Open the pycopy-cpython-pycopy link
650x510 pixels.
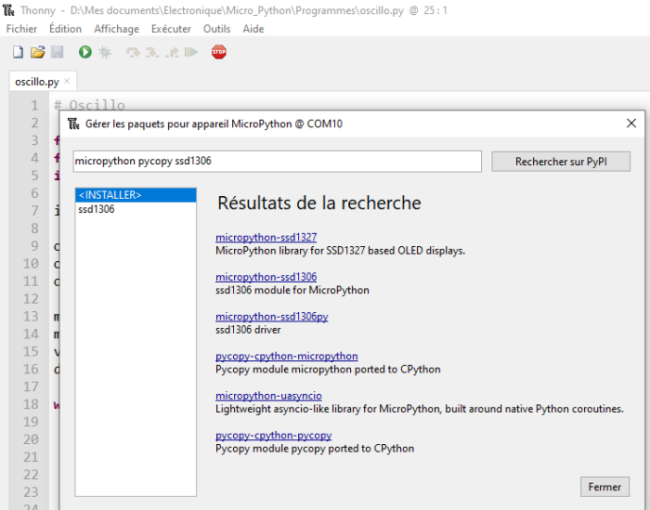[x=274, y=435]
